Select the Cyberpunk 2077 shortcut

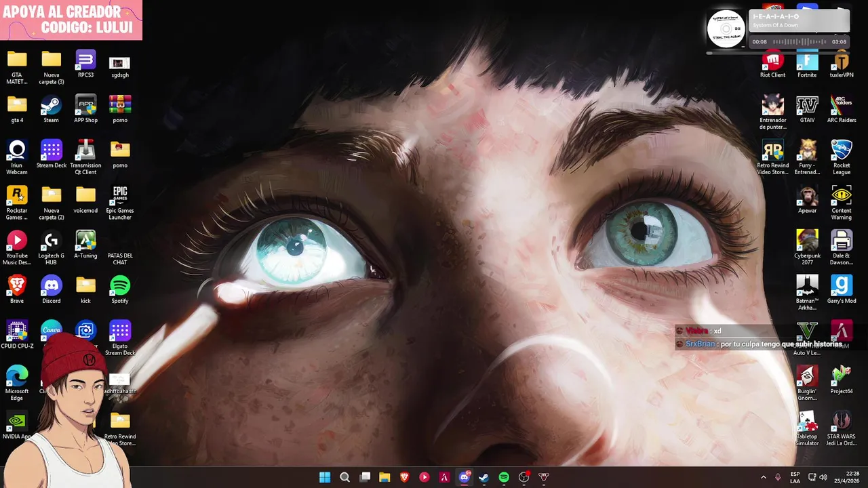pos(807,248)
